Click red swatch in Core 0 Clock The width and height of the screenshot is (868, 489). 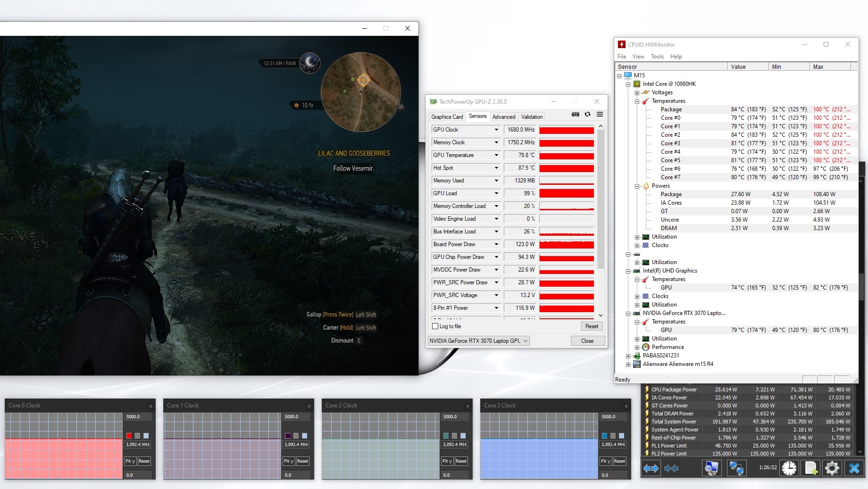pos(129,436)
